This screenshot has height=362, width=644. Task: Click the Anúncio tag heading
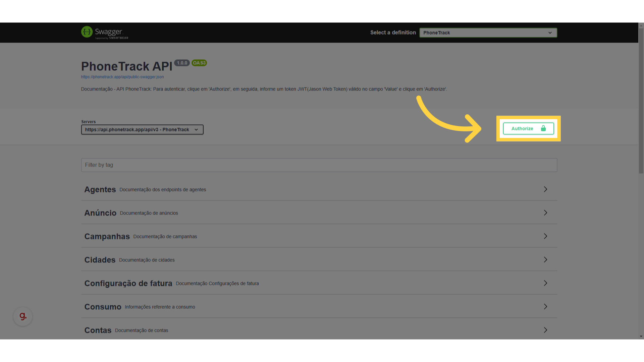tap(100, 213)
